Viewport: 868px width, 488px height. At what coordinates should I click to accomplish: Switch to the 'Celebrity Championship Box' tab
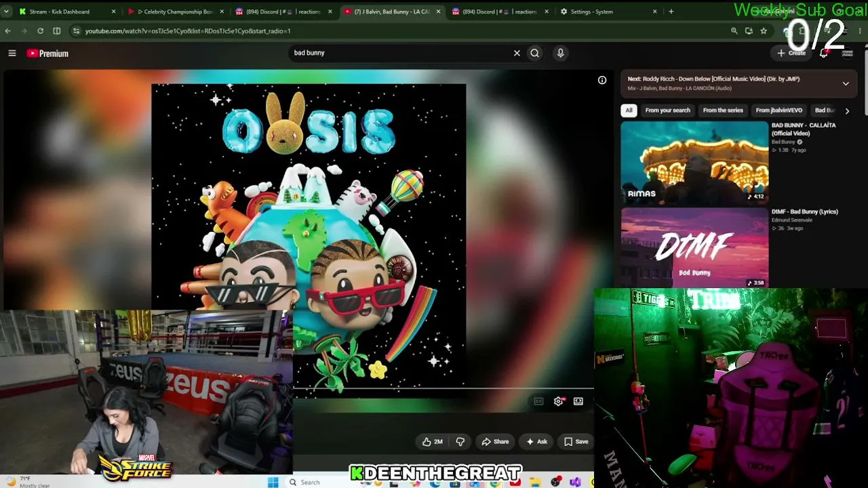pyautogui.click(x=175, y=12)
